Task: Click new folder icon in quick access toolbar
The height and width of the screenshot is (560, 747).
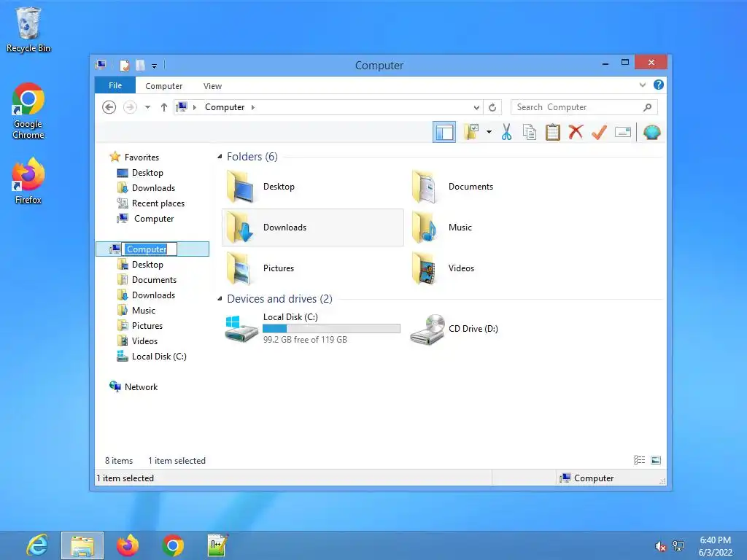Action: (140, 65)
